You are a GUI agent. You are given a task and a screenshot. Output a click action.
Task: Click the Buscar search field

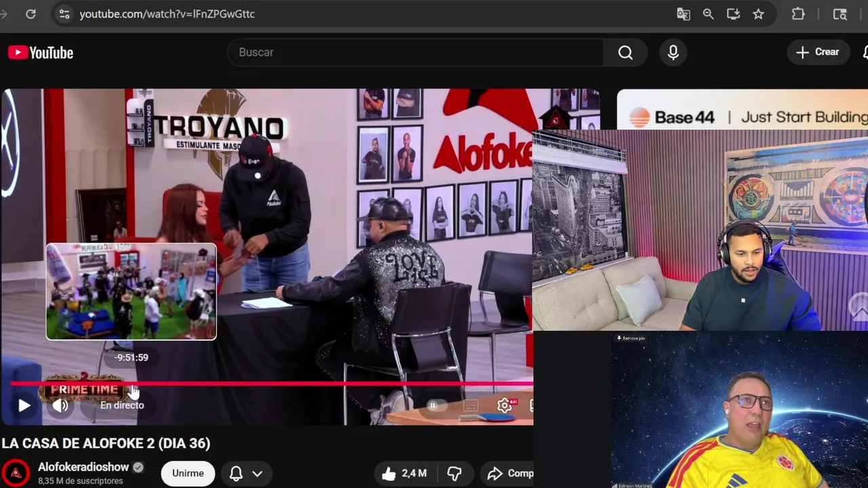415,52
